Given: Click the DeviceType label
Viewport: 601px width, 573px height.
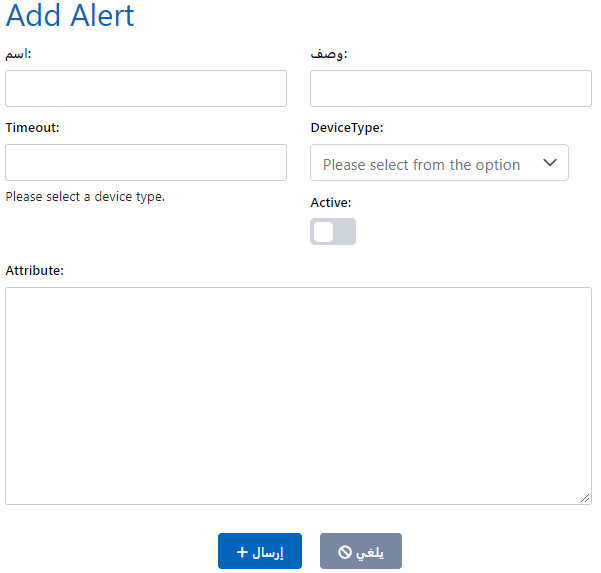Looking at the screenshot, I should tap(346, 128).
